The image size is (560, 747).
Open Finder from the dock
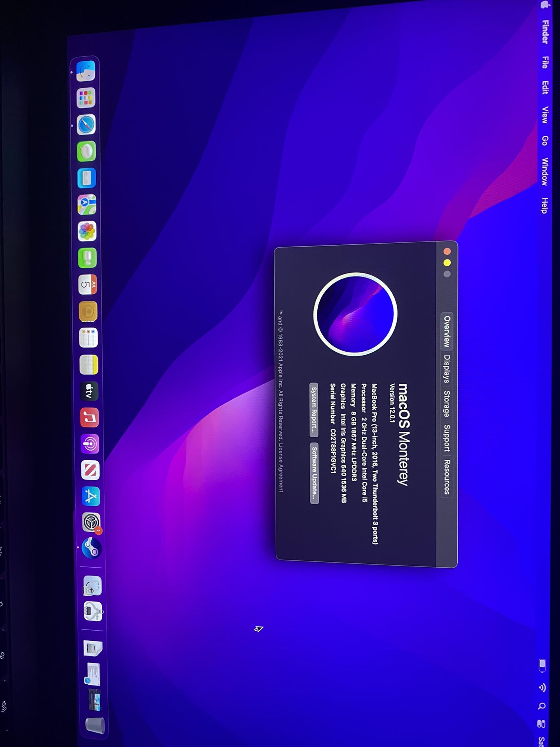(86, 71)
